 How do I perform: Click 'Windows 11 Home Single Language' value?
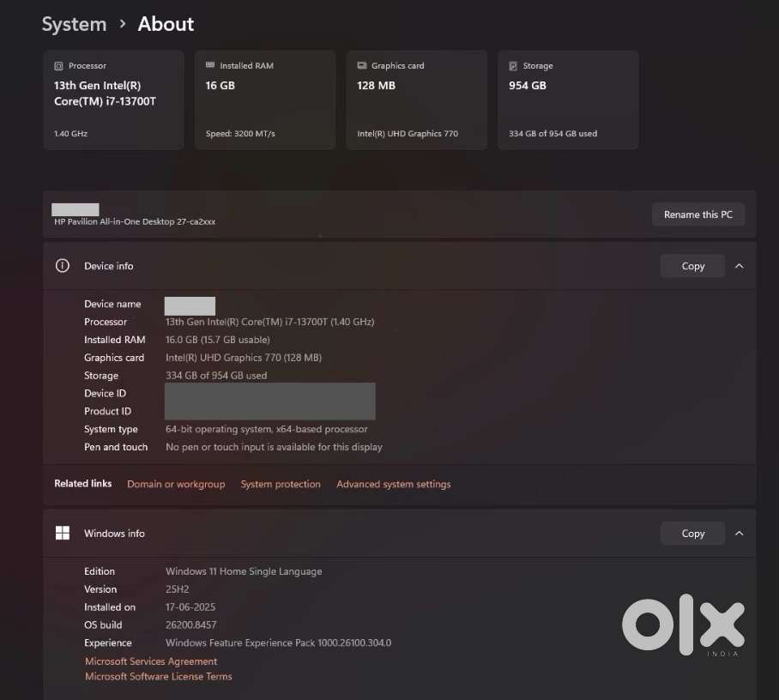point(244,571)
